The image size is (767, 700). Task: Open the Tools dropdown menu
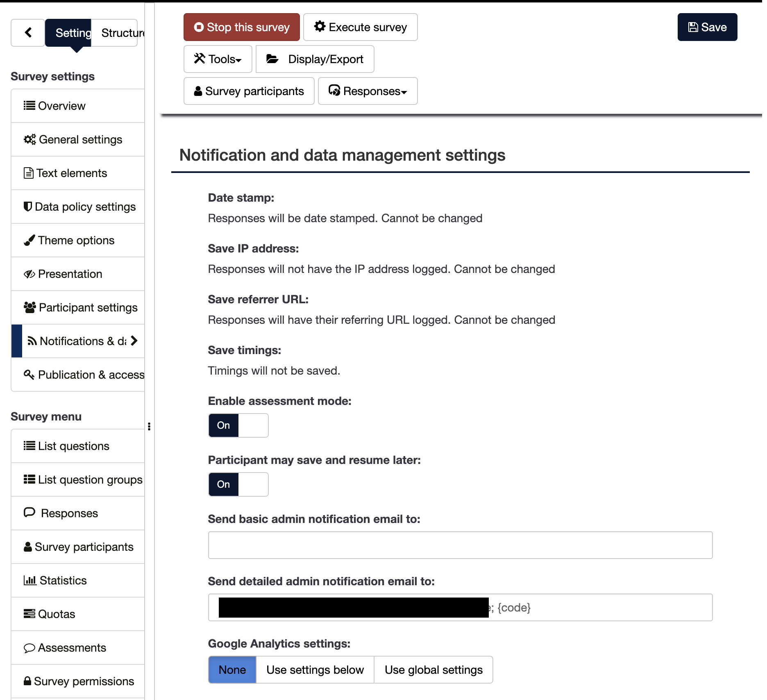[218, 59]
